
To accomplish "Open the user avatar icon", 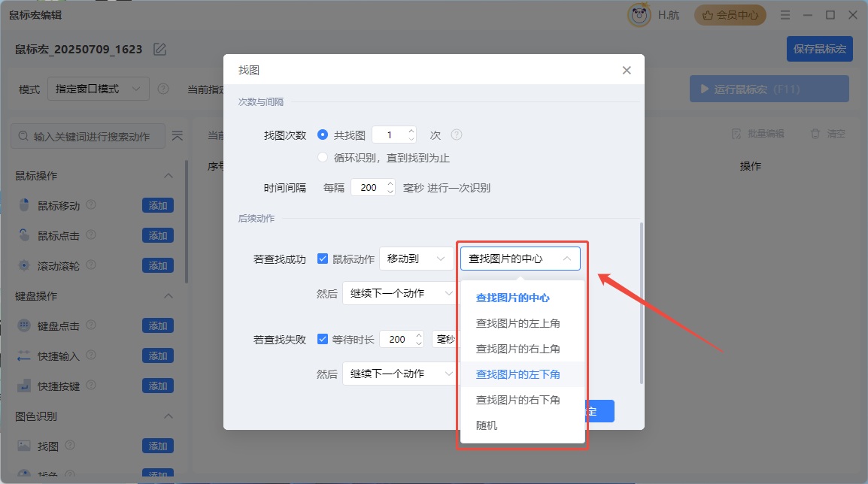I will [639, 15].
